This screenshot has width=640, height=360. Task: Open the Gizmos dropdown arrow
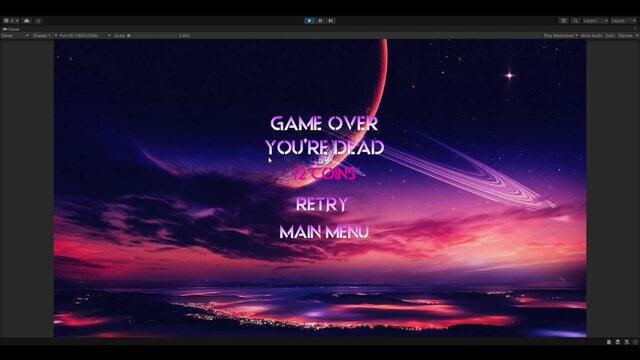(636, 36)
